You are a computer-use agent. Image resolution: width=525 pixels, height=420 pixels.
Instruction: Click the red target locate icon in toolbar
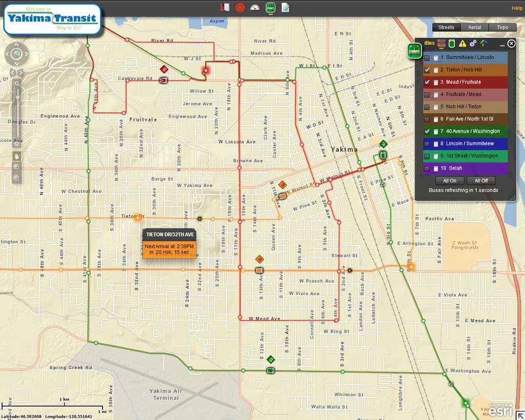[240, 7]
